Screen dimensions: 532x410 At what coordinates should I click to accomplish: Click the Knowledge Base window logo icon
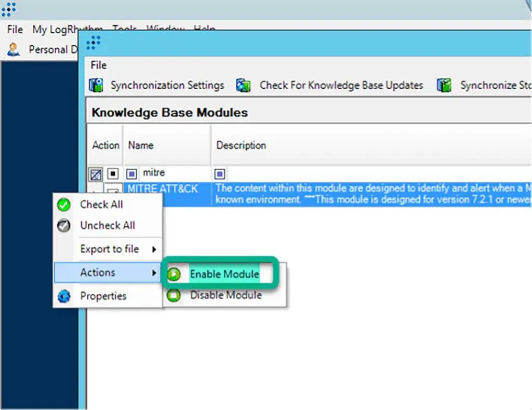(x=94, y=43)
